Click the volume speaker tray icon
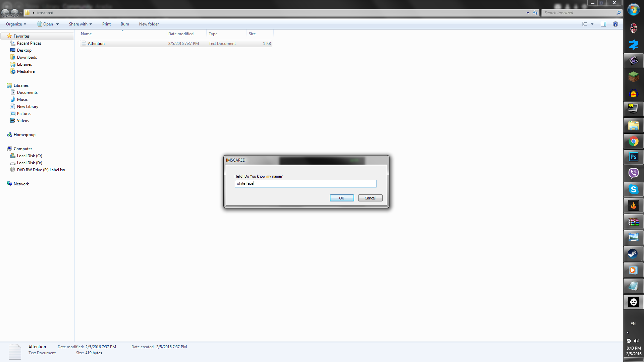This screenshot has width=644, height=362. pyautogui.click(x=636, y=341)
